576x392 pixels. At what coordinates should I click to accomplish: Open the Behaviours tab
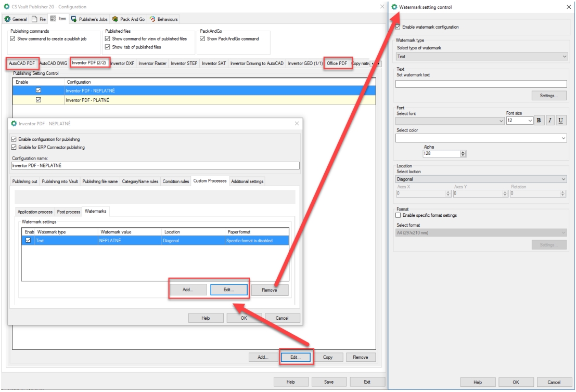[164, 19]
